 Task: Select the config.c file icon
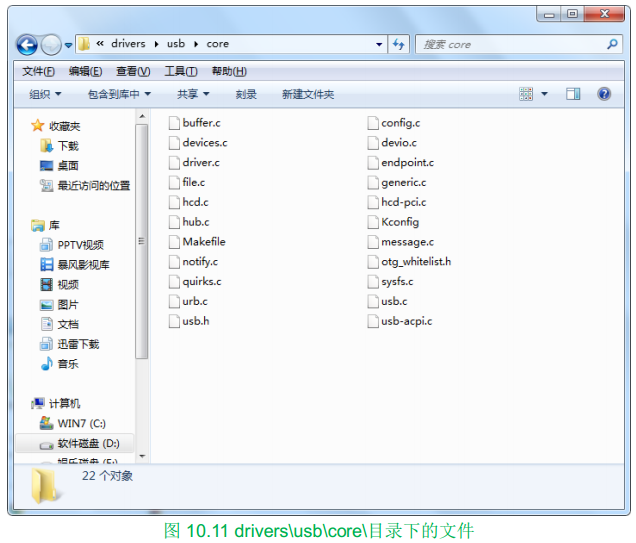tap(373, 122)
